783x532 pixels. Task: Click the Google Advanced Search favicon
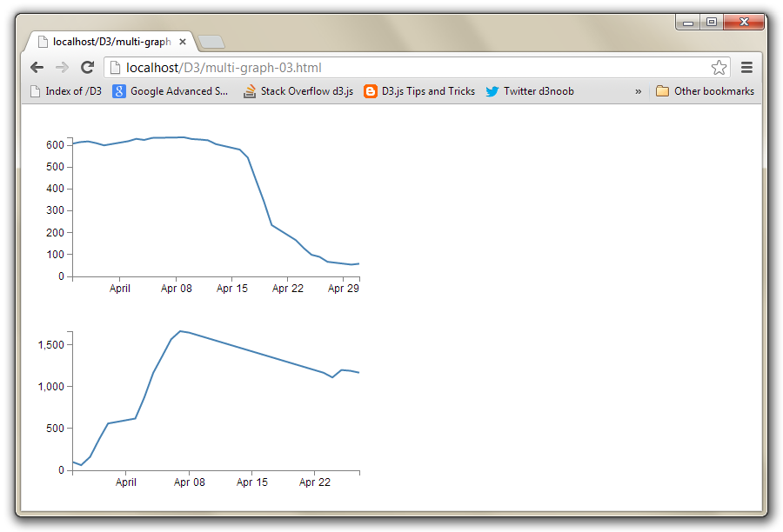point(118,90)
